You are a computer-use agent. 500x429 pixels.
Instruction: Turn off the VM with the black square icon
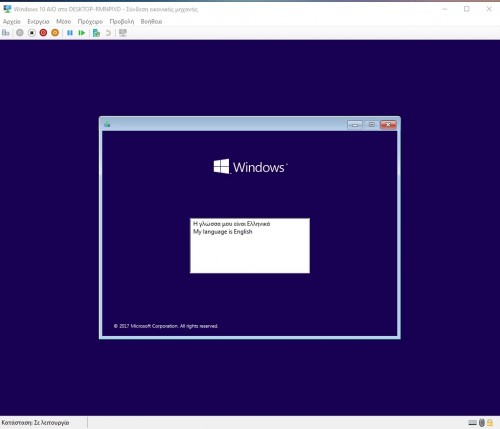tap(32, 33)
